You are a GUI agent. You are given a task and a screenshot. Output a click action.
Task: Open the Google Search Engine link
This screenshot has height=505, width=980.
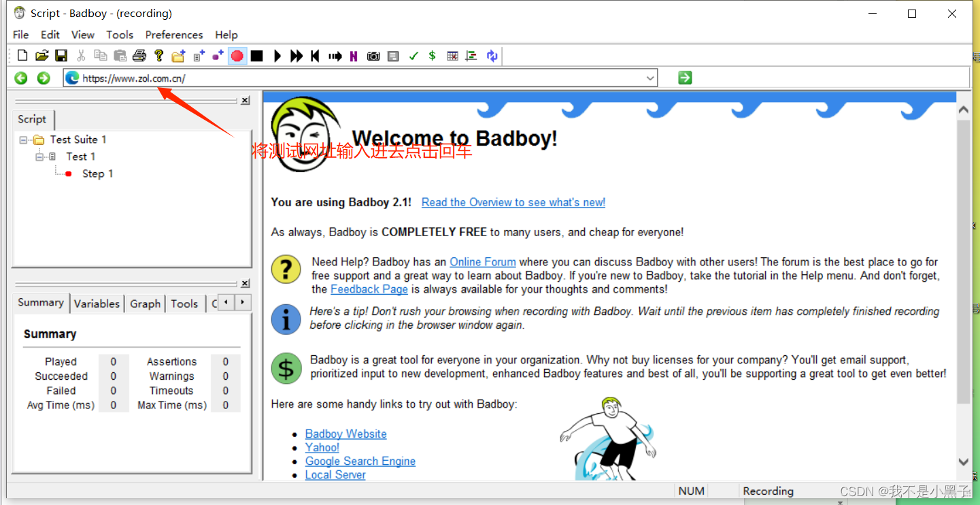click(360, 461)
